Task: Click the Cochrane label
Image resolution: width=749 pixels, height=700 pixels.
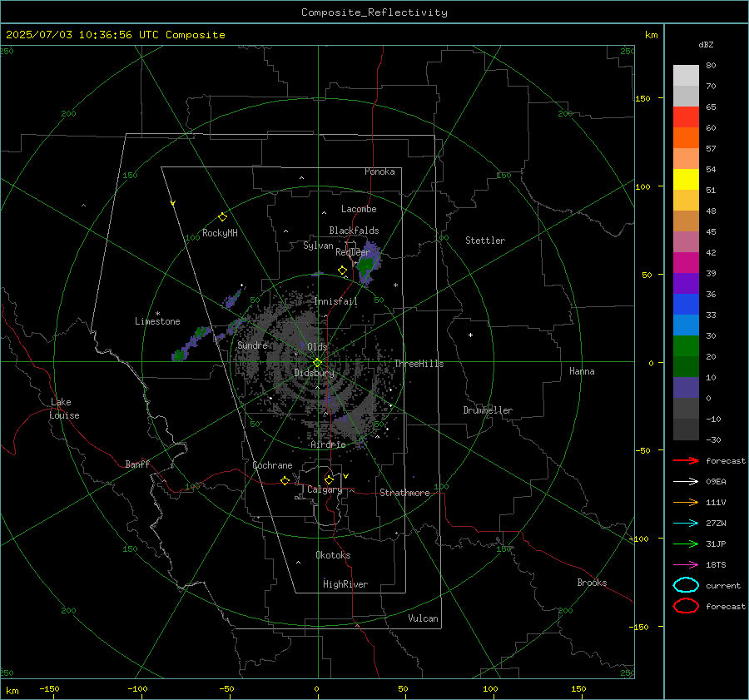Action: point(272,465)
